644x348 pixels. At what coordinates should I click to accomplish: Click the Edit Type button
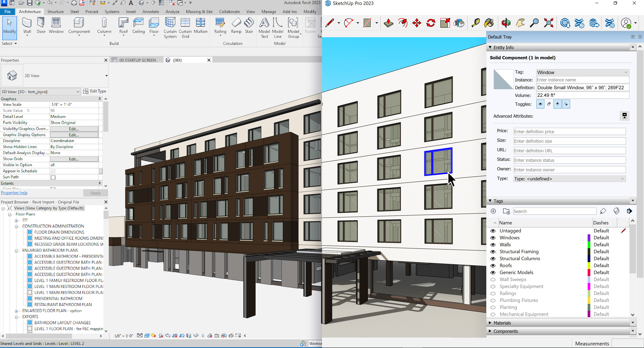pos(95,91)
